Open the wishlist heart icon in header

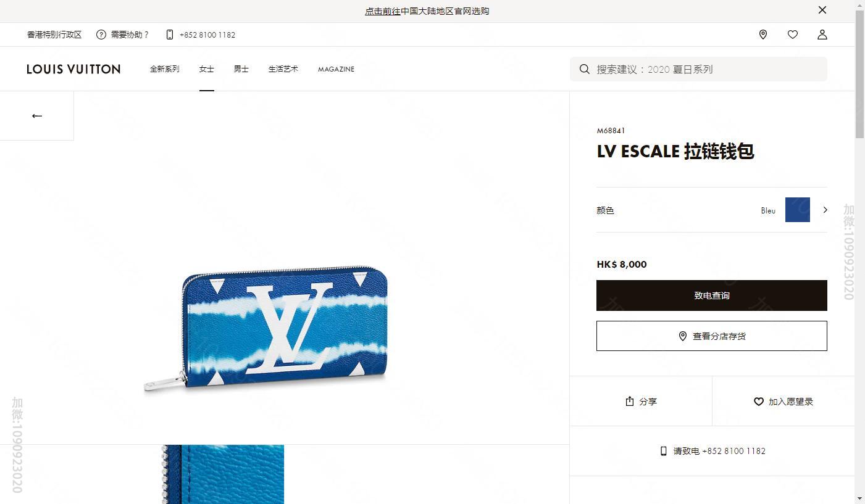(x=793, y=35)
